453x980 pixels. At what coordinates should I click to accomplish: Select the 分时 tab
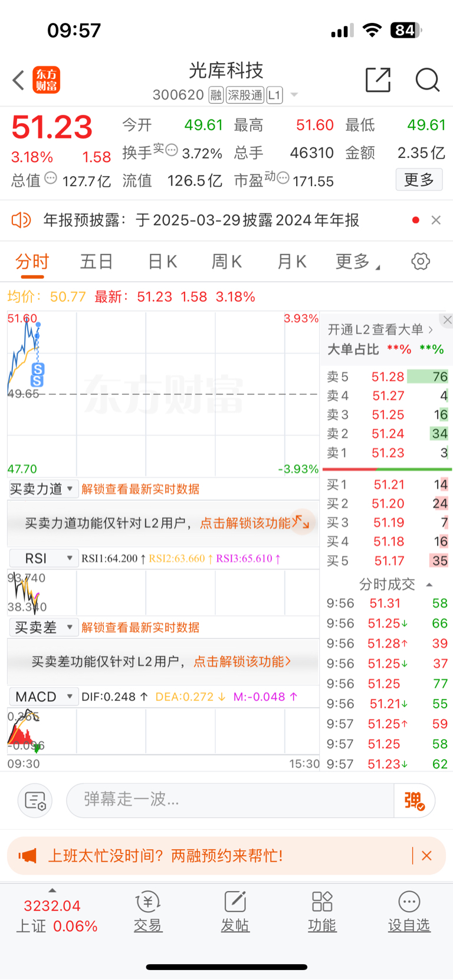pyautogui.click(x=32, y=261)
